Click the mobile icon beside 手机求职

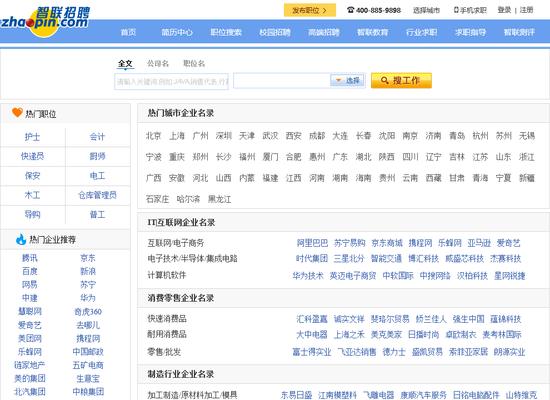456,10
